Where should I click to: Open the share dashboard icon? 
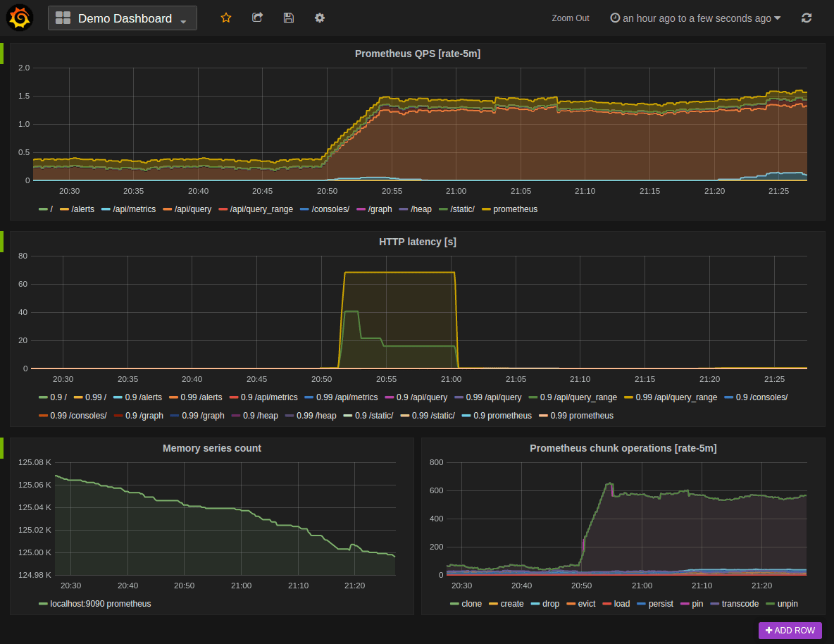pos(257,18)
